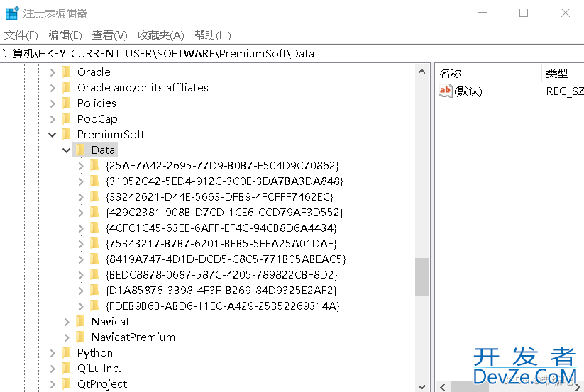Open the 收藏夹(A) favorites menu
The image size is (584, 392).
160,35
